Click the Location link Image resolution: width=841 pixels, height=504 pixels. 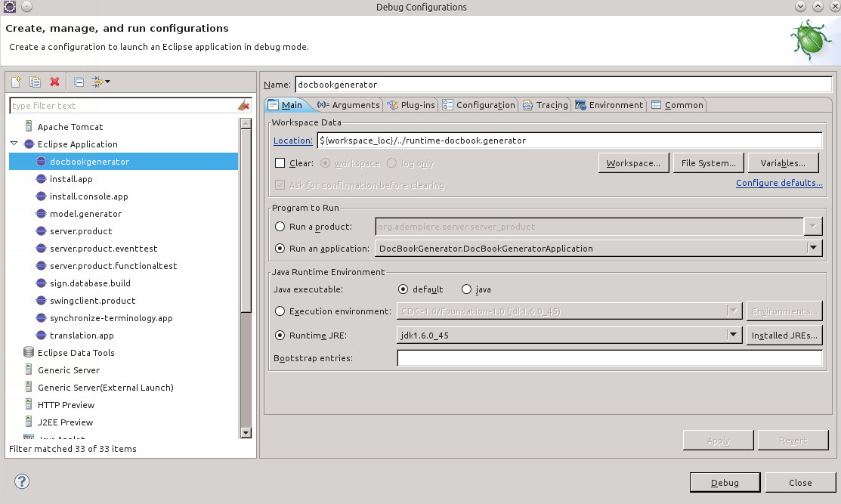pos(293,141)
